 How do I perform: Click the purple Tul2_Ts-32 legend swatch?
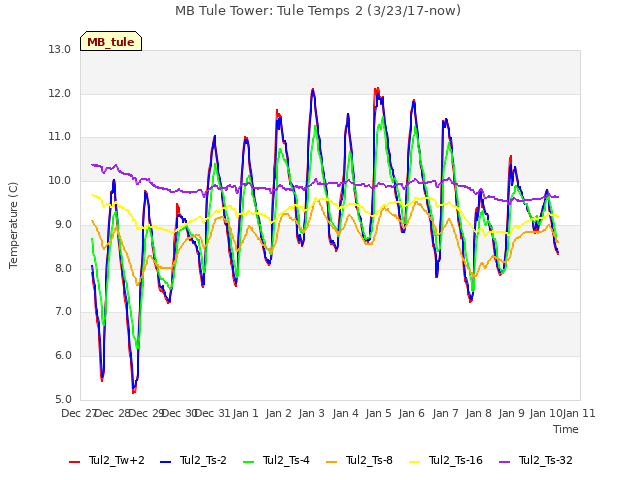click(x=505, y=462)
